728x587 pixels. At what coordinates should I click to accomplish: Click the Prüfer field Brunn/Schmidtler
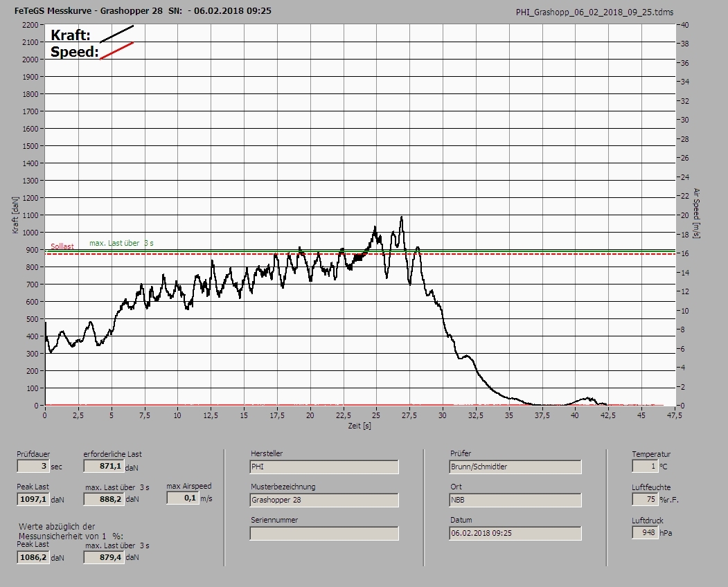515,467
